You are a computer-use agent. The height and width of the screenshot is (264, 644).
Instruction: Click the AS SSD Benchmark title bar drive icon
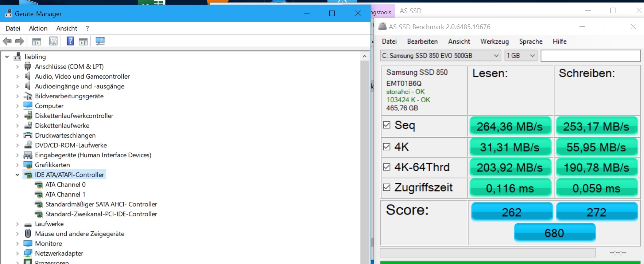382,26
